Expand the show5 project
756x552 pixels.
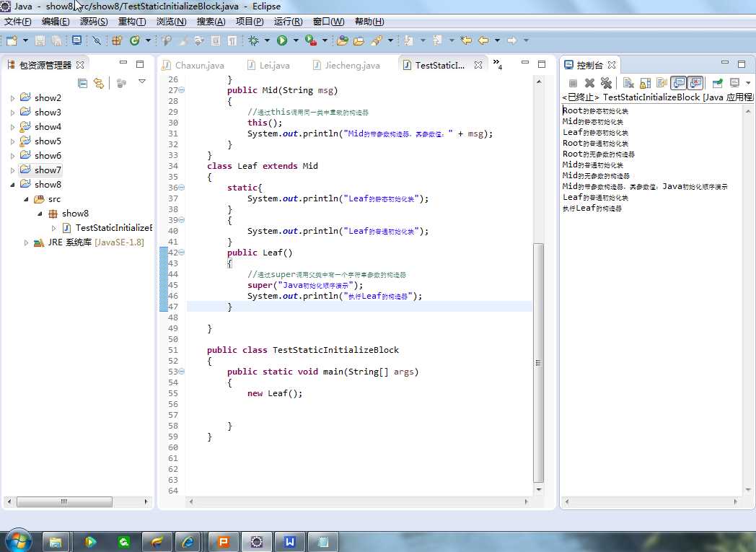tap(12, 141)
